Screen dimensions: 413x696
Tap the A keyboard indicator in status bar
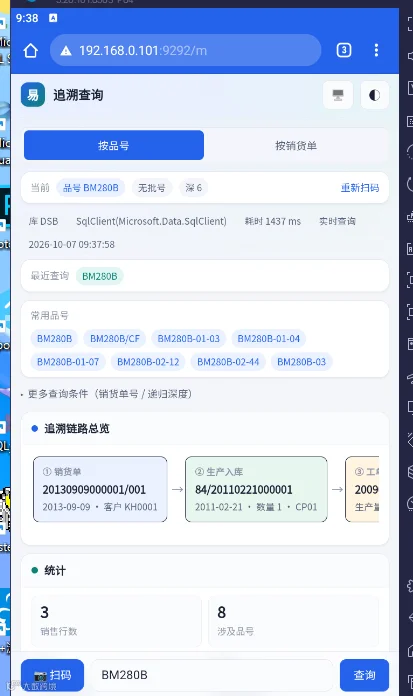[53, 18]
